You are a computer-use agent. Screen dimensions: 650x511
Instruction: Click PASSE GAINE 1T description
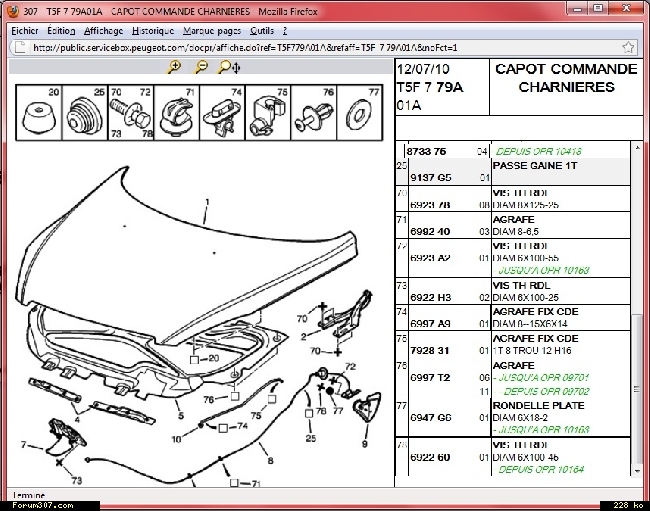click(535, 165)
